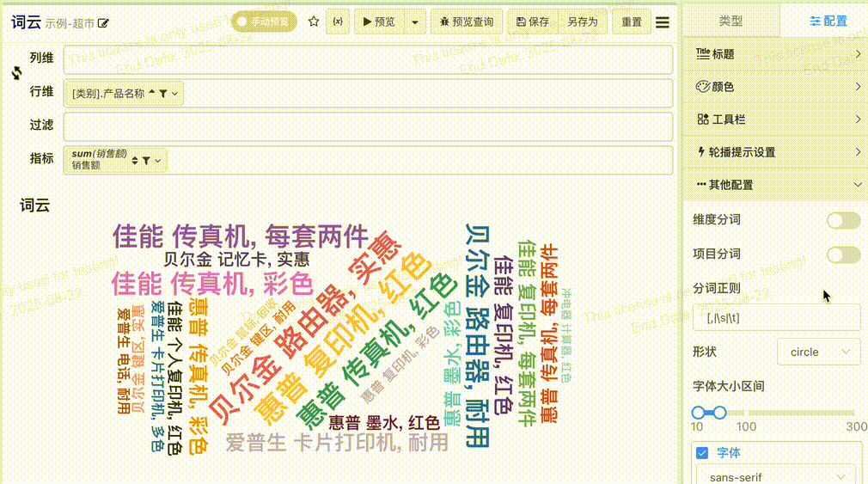Click word '惠普 墨水, 红色' in cloud
Viewport: 868px width, 484px height.
coord(383,423)
